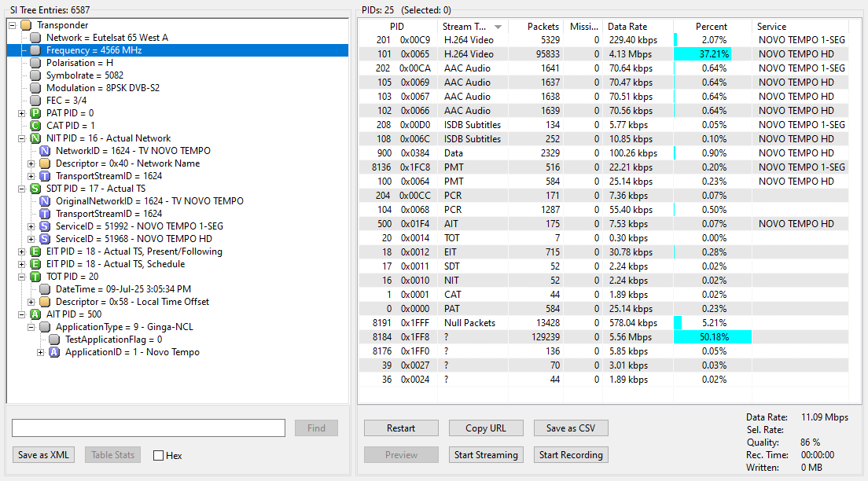Image resolution: width=868 pixels, height=481 pixels.
Task: Collapse the root Transponder node
Action: tap(12, 25)
